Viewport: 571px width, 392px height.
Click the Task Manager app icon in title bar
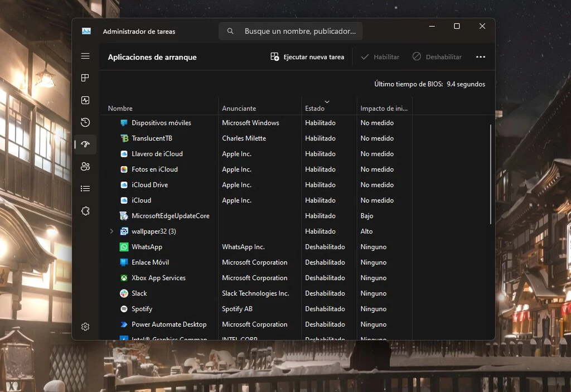click(86, 31)
